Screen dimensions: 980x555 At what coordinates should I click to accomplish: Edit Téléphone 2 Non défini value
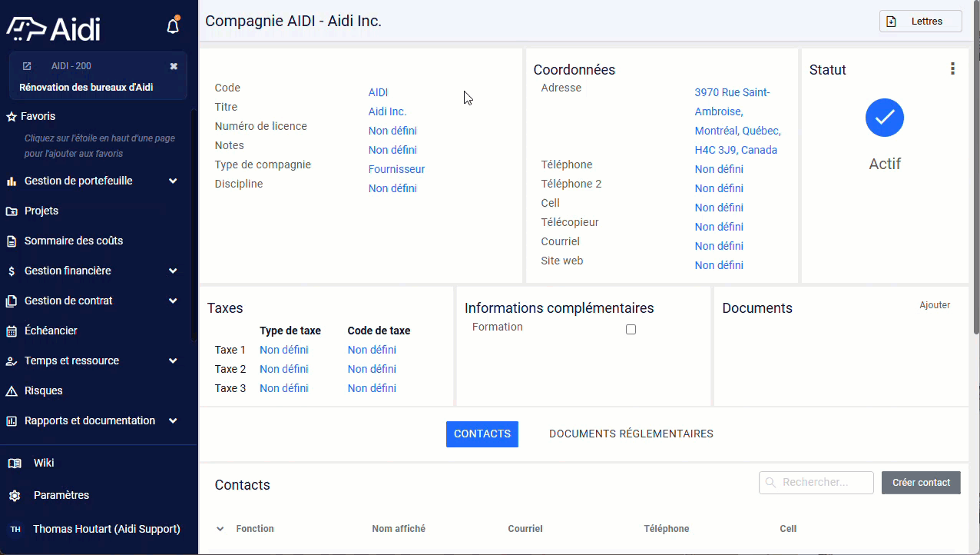click(719, 188)
